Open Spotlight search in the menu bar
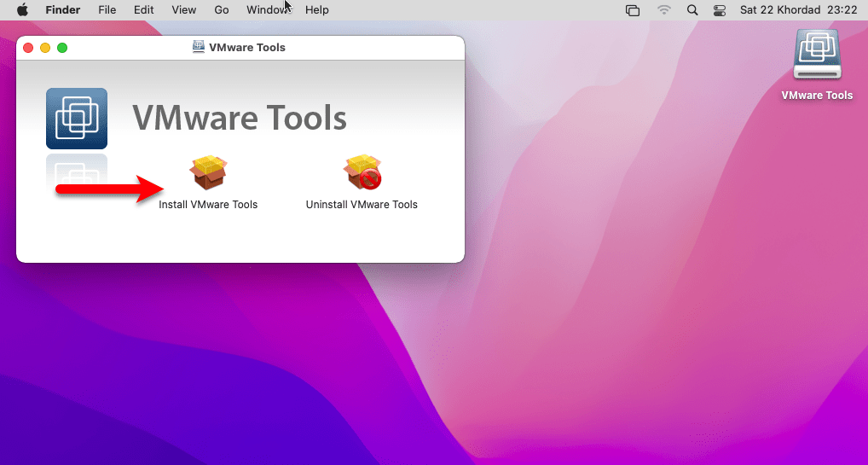Image resolution: width=868 pixels, height=465 pixels. click(x=692, y=10)
